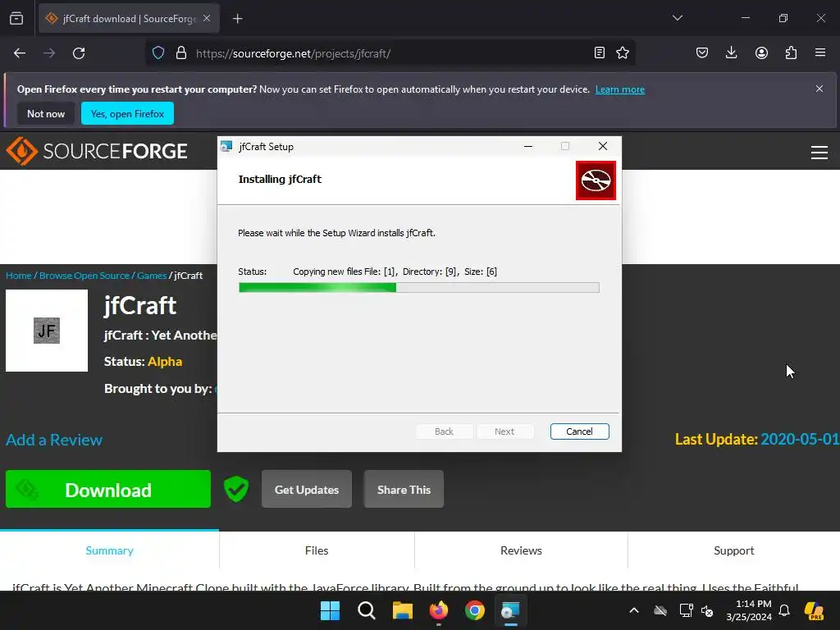Open Windows taskbar Search

(x=367, y=610)
